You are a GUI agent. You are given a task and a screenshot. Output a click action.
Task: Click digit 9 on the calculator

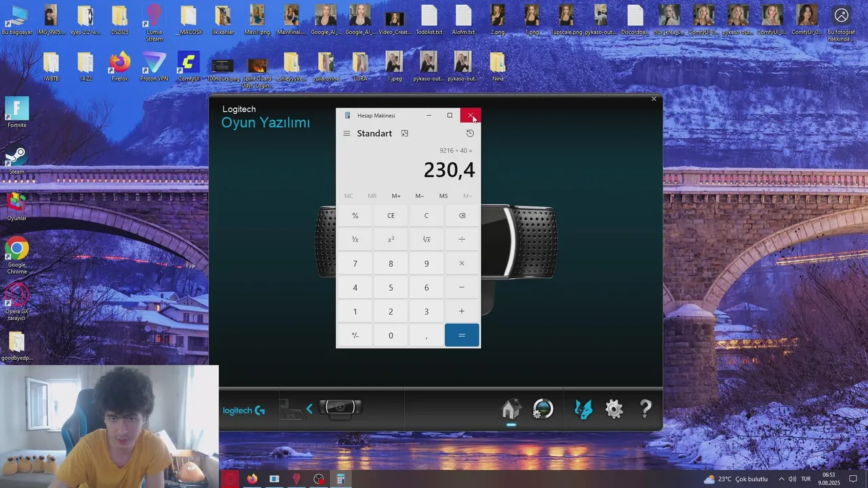tap(427, 264)
